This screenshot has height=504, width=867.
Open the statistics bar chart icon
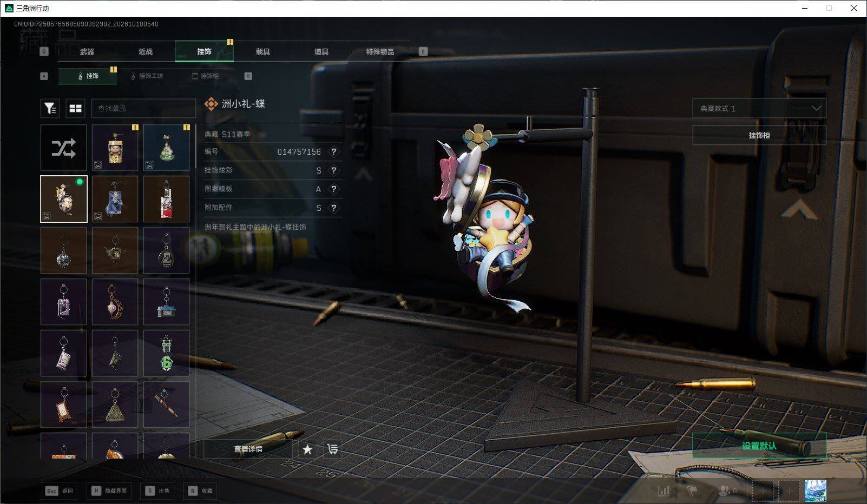click(664, 491)
